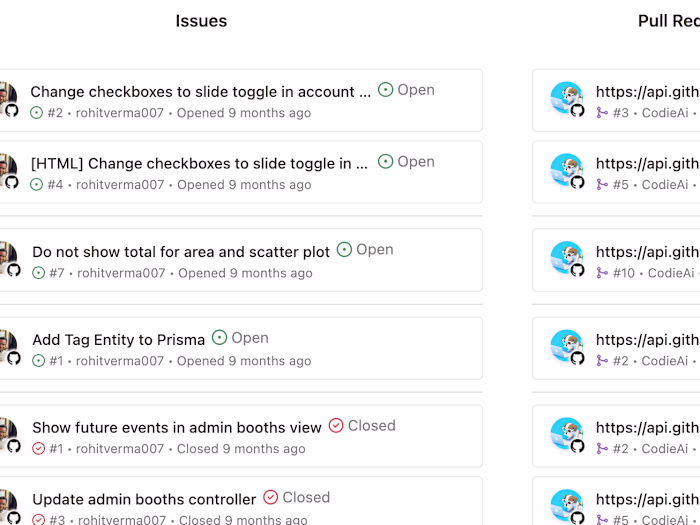Click pull request icon beside #10 CodieAi

(602, 273)
